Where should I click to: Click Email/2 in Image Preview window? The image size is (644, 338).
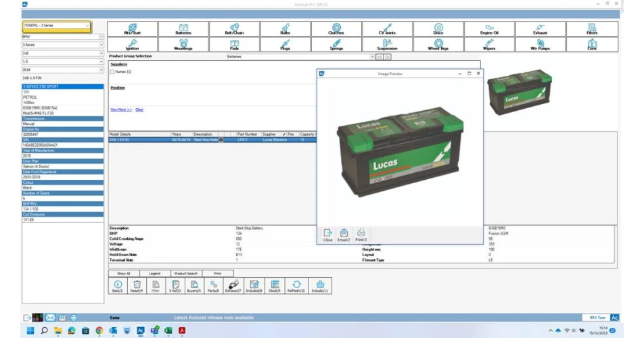point(344,235)
